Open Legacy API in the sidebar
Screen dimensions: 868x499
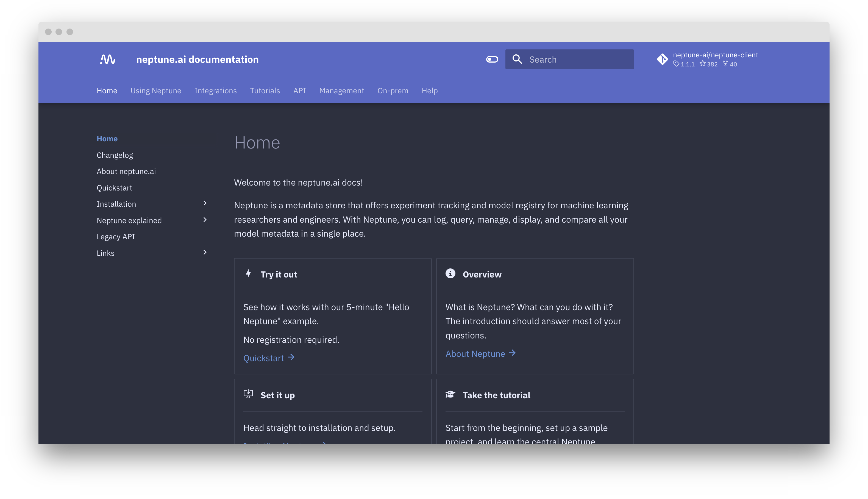116,237
